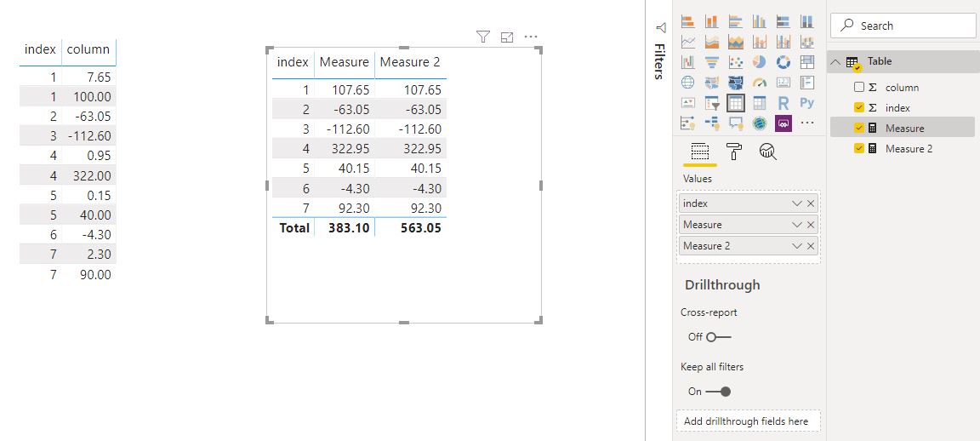Remove Measure 2 field from Values well

pos(811,246)
